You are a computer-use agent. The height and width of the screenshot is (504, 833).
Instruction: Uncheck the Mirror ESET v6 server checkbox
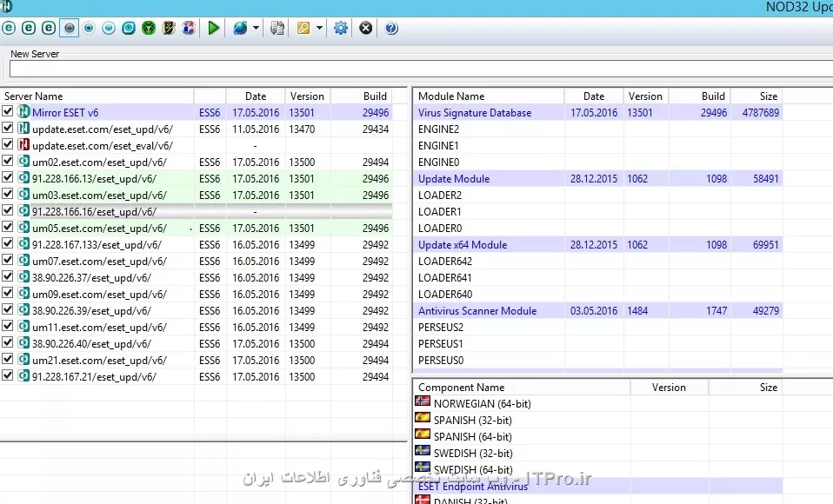[x=8, y=111]
